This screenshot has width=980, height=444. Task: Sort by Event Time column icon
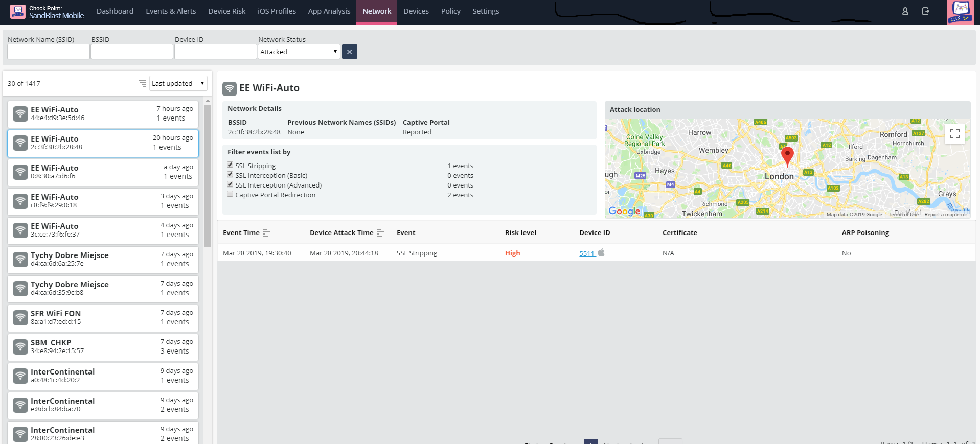(x=266, y=233)
